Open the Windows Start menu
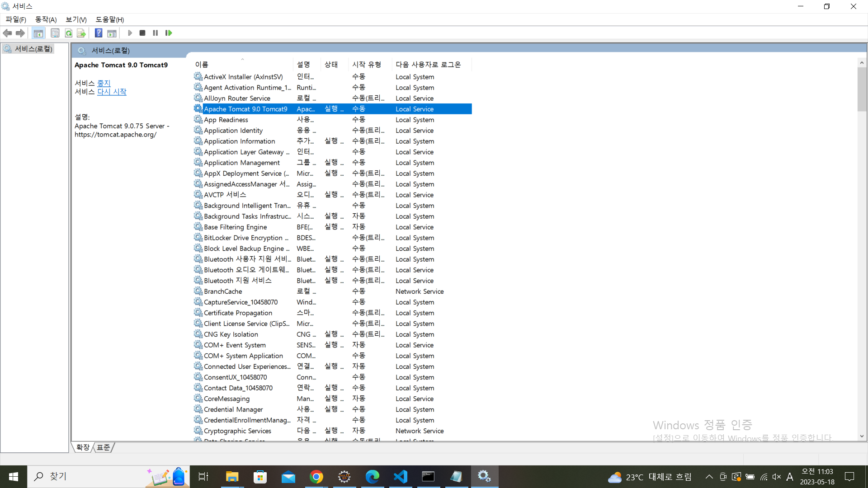Image resolution: width=868 pixels, height=488 pixels. [x=14, y=477]
